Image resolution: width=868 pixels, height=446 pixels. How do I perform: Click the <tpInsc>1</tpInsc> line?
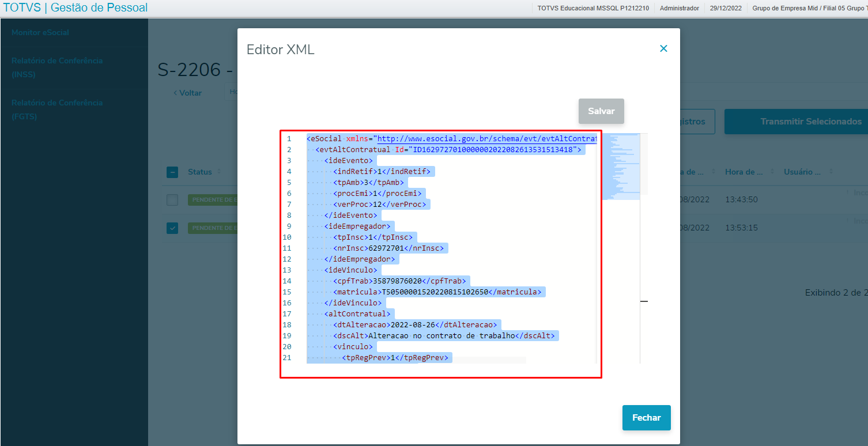coord(374,237)
